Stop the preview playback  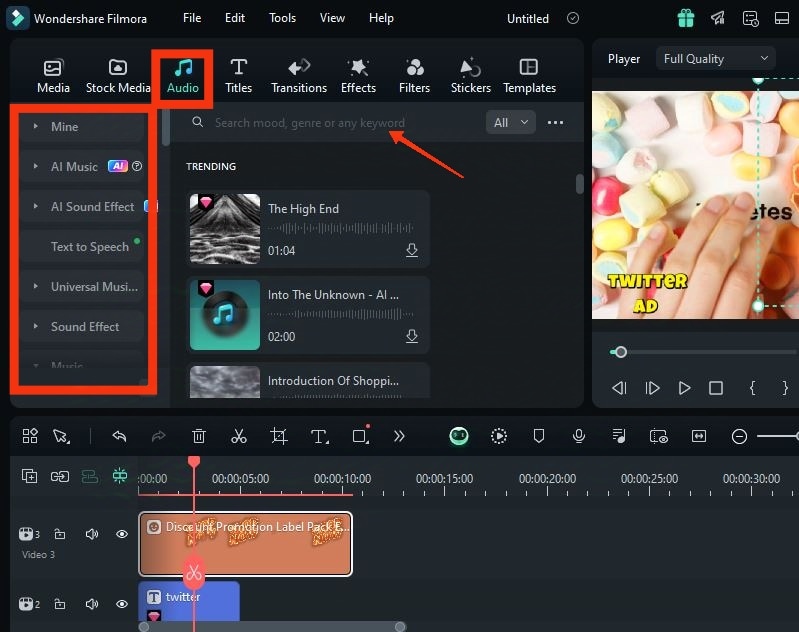coord(716,388)
